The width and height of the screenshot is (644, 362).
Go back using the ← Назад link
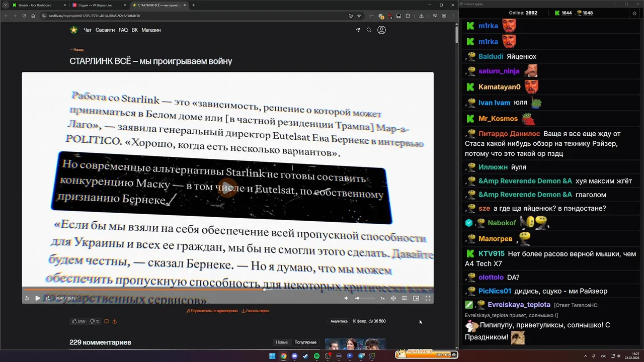76,50
